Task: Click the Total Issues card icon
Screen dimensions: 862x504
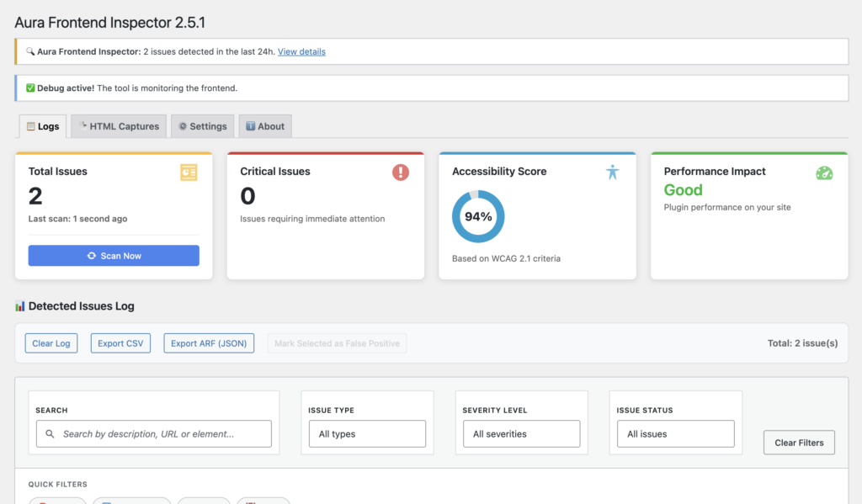Action: (x=189, y=172)
